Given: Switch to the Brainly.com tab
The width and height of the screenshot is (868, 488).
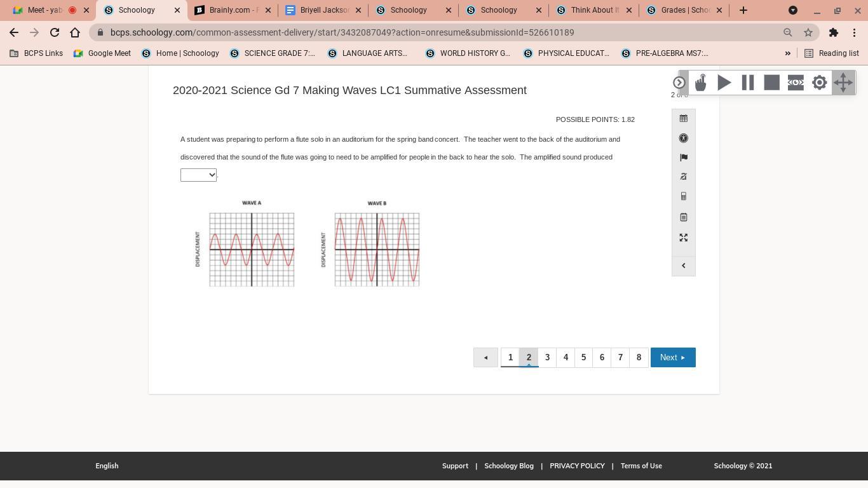Looking at the screenshot, I should 233,10.
